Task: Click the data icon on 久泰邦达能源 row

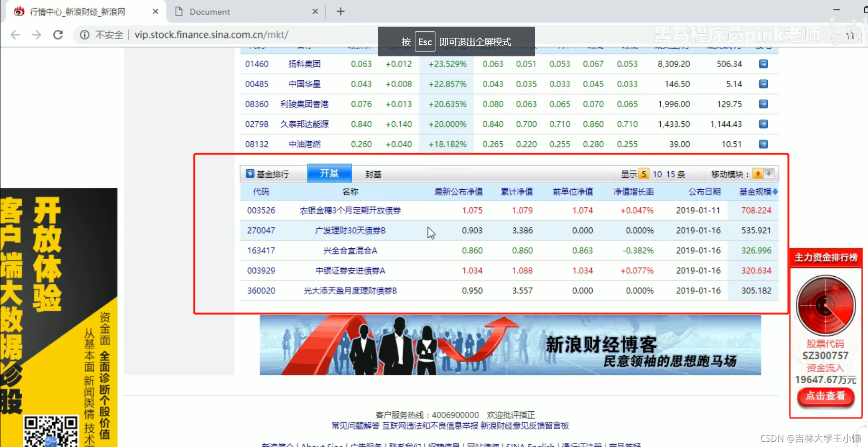Action: (x=764, y=124)
